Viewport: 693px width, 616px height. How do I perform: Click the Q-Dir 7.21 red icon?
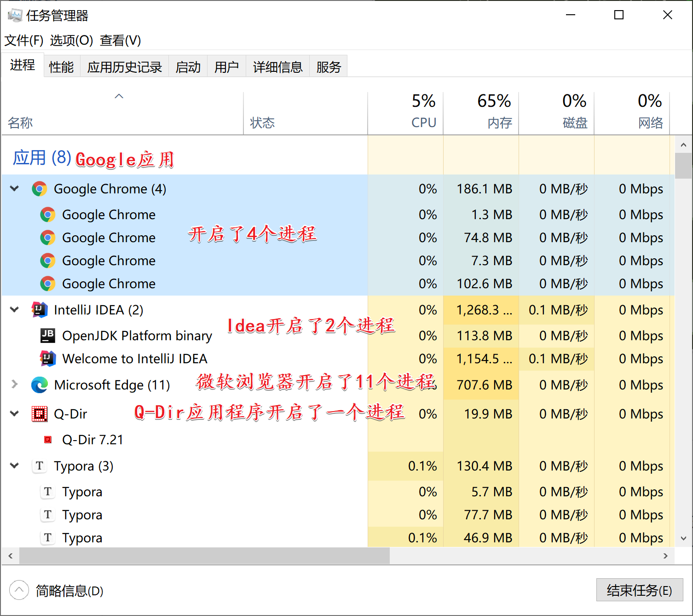coord(48,440)
